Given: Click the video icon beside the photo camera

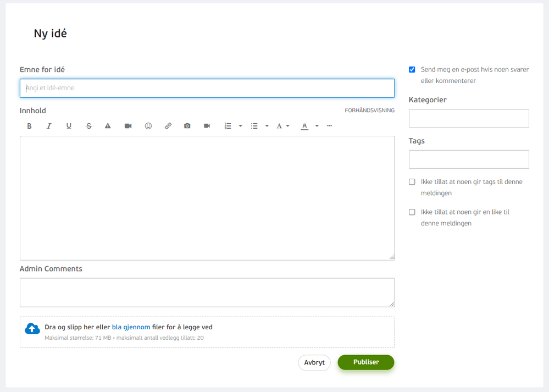Looking at the screenshot, I should tap(207, 126).
